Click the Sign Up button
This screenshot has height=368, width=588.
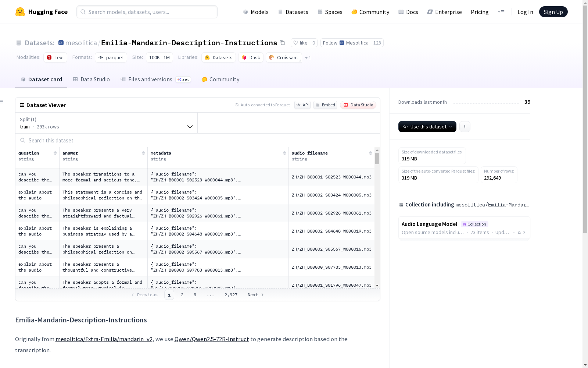pyautogui.click(x=553, y=12)
